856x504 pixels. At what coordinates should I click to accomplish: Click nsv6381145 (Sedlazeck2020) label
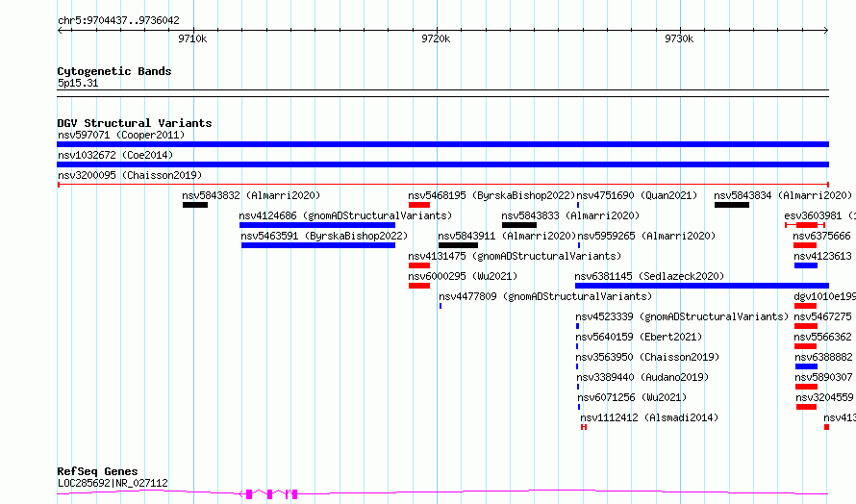coord(649,276)
